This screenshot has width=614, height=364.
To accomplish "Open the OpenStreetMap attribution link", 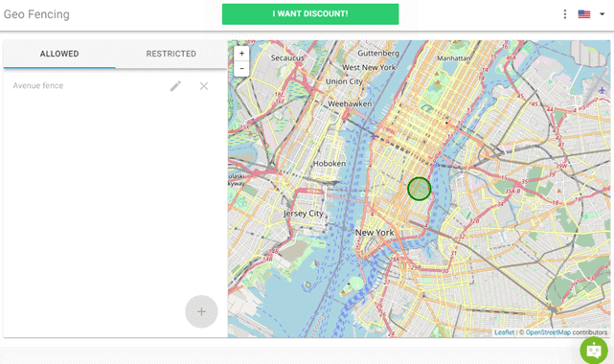I will (x=548, y=332).
